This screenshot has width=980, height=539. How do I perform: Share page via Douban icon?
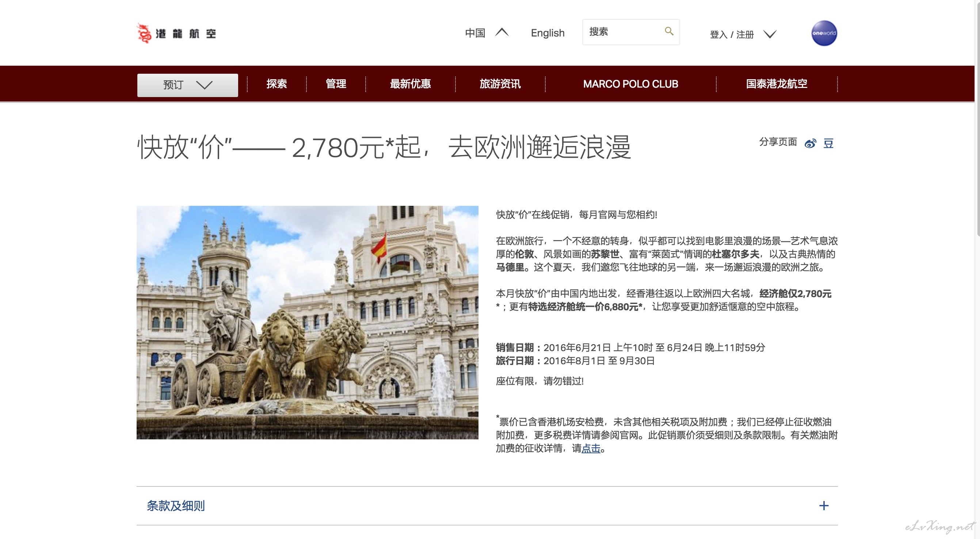pyautogui.click(x=828, y=143)
